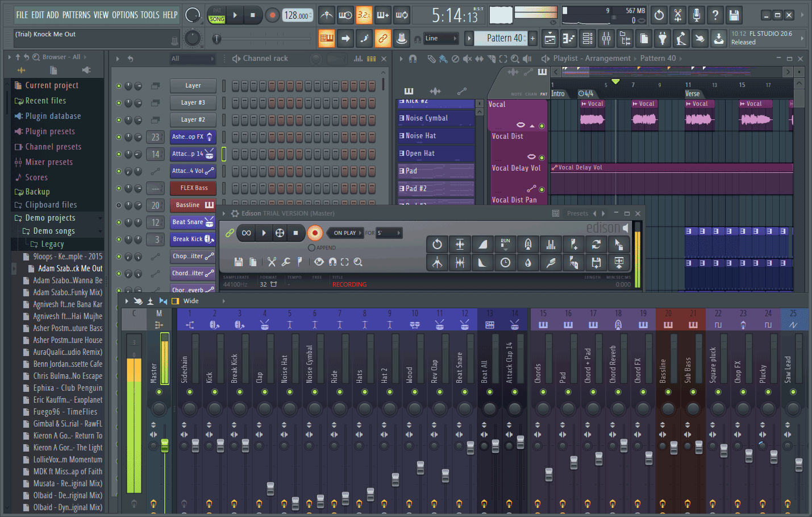
Task: Click Edison fade in icon
Action: tap(482, 244)
